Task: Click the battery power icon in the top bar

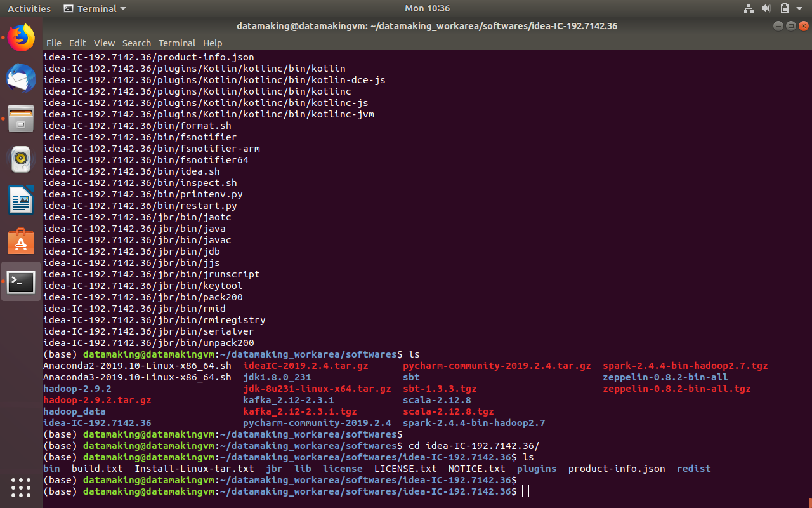Action: click(x=784, y=8)
